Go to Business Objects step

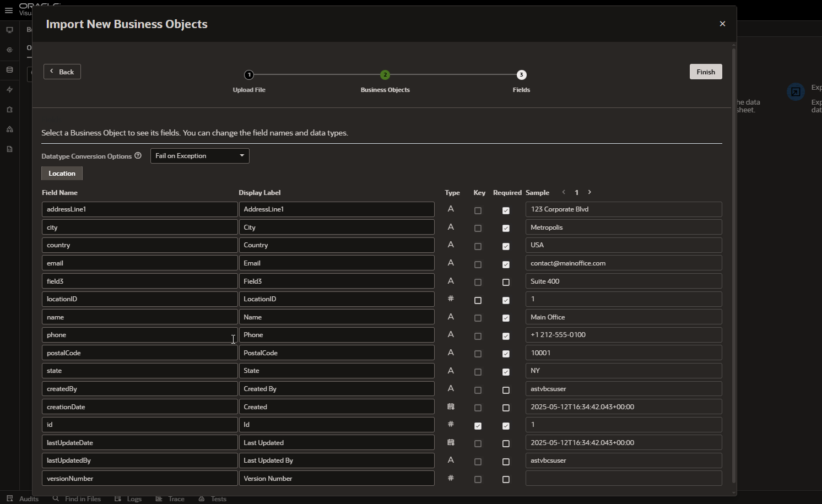(x=385, y=80)
